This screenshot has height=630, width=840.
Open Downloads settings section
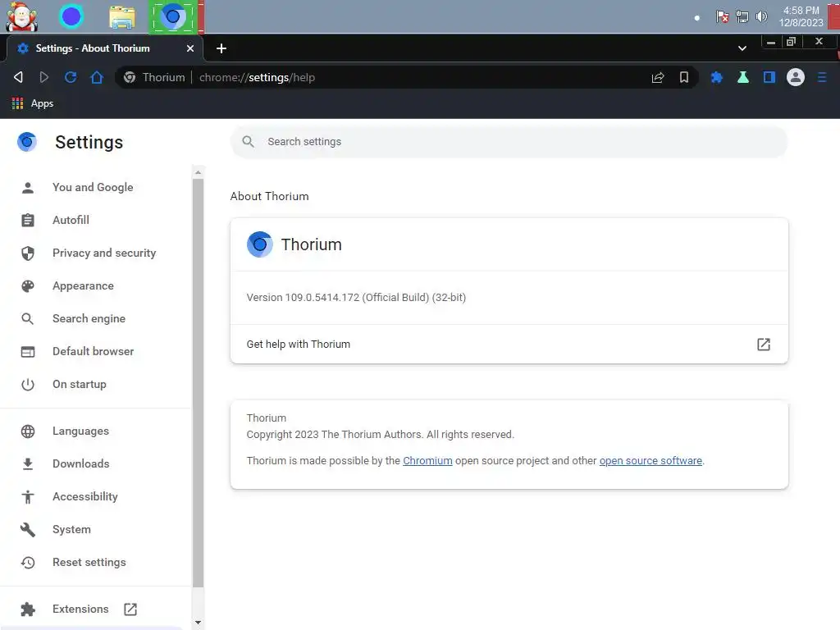[81, 464]
